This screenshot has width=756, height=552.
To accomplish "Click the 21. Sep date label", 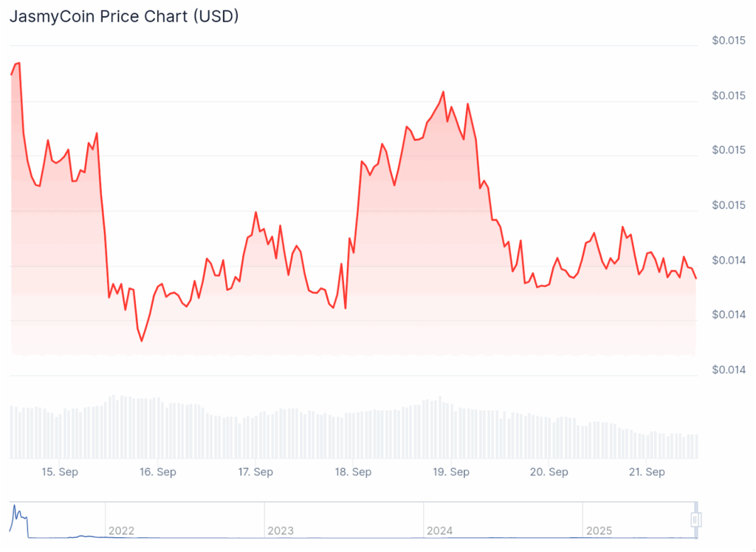I will pos(646,472).
